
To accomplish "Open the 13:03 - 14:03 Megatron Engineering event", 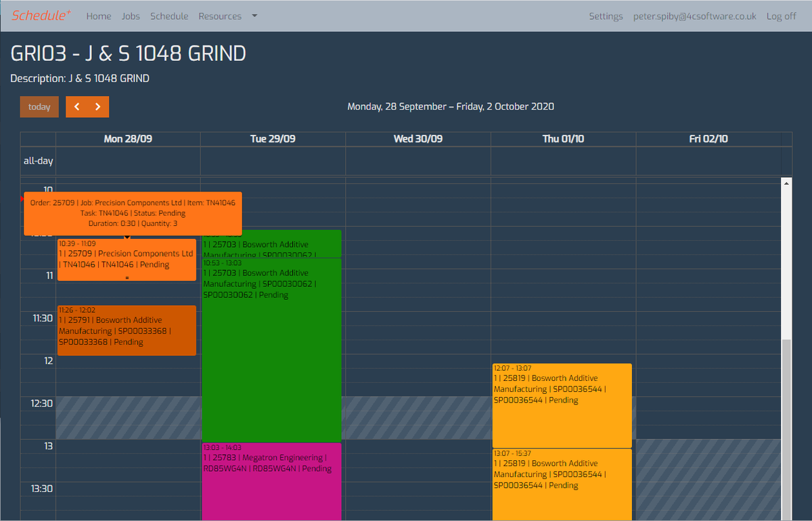I will pyautogui.click(x=271, y=482).
